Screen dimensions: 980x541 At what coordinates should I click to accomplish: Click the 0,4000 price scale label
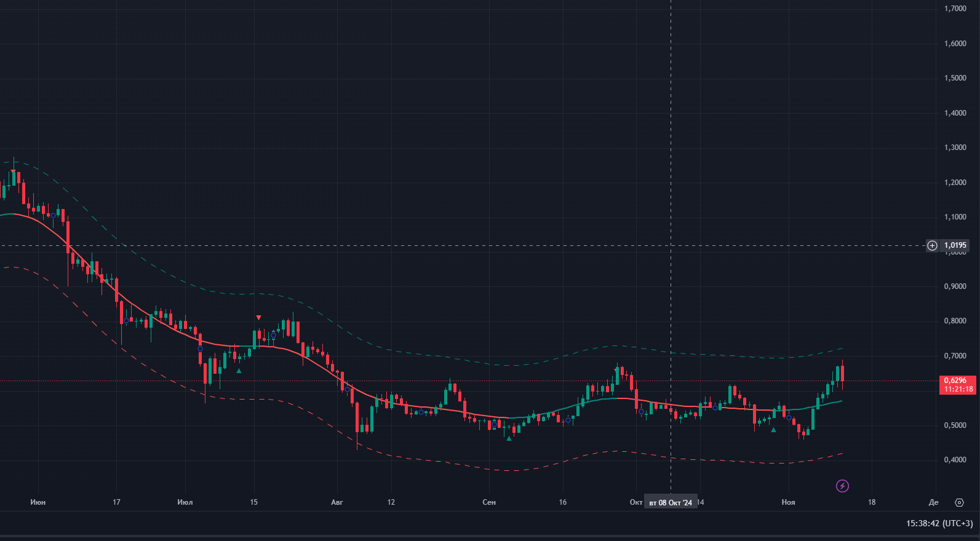tap(955, 460)
